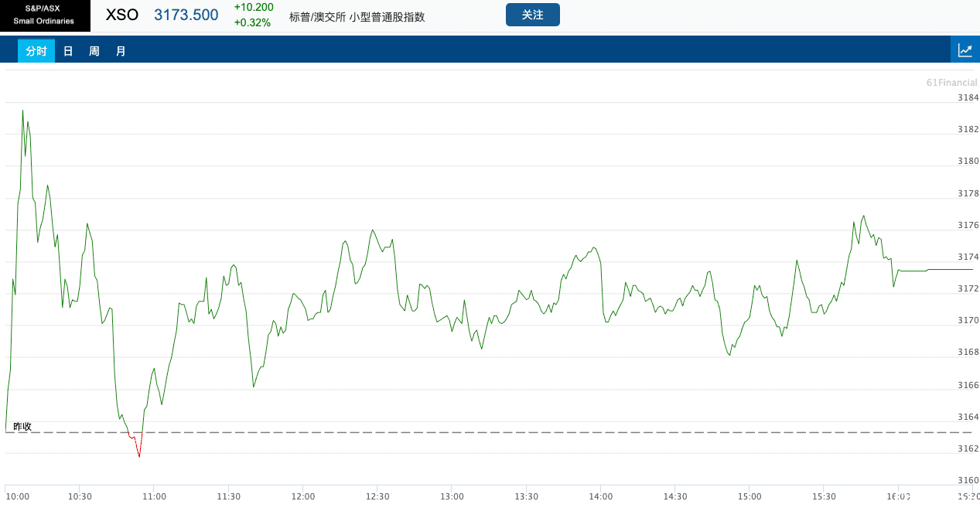Open the chart icon in blue bar

click(x=965, y=50)
